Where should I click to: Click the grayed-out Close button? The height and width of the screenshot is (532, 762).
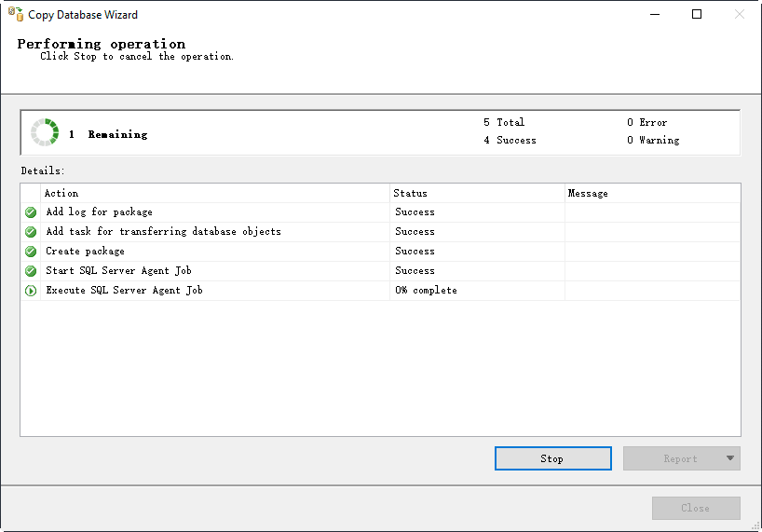click(696, 508)
